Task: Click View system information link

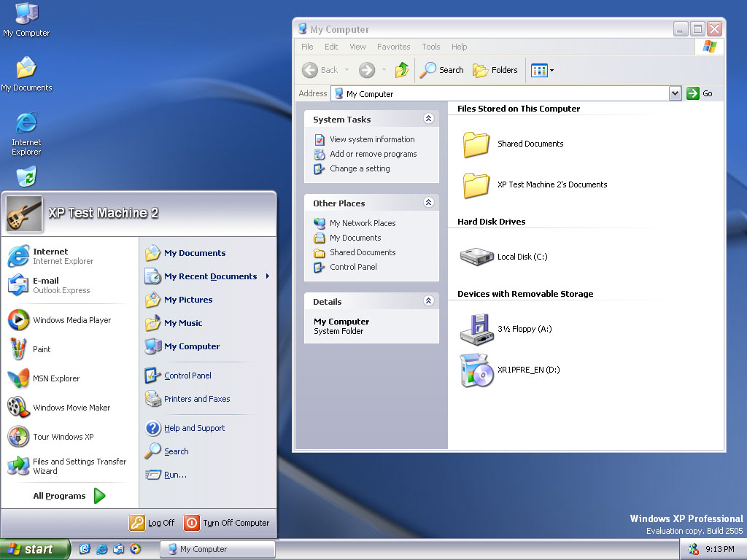Action: (372, 139)
